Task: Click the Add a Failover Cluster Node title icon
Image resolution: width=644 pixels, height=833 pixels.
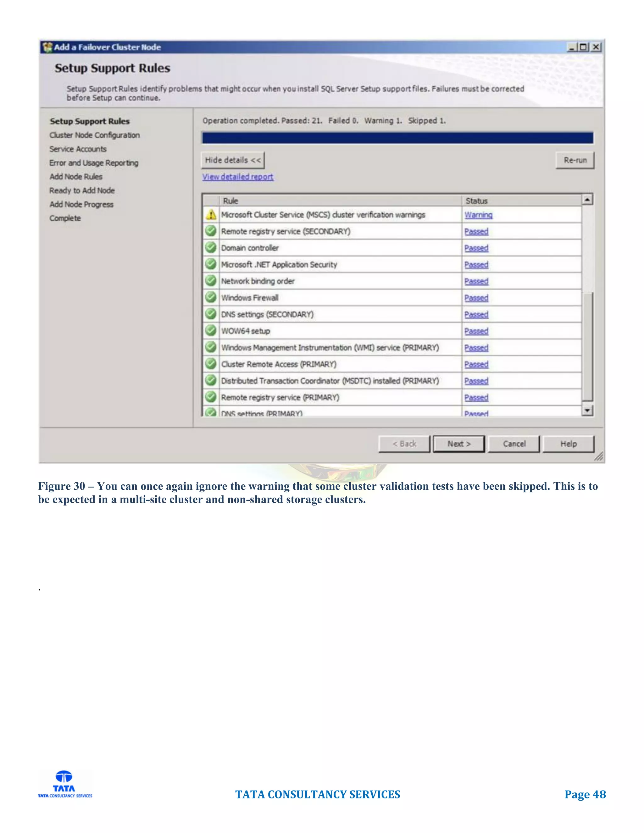Action: [x=47, y=47]
